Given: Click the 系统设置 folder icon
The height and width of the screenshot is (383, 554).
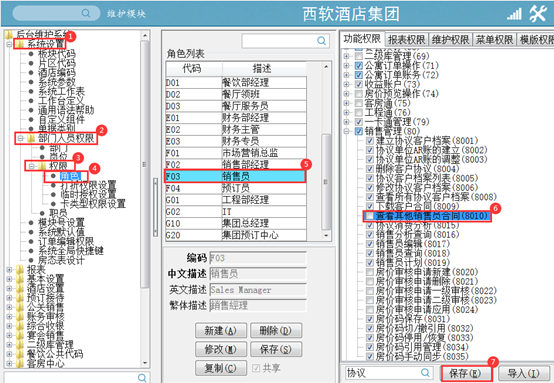Looking at the screenshot, I should (20, 44).
